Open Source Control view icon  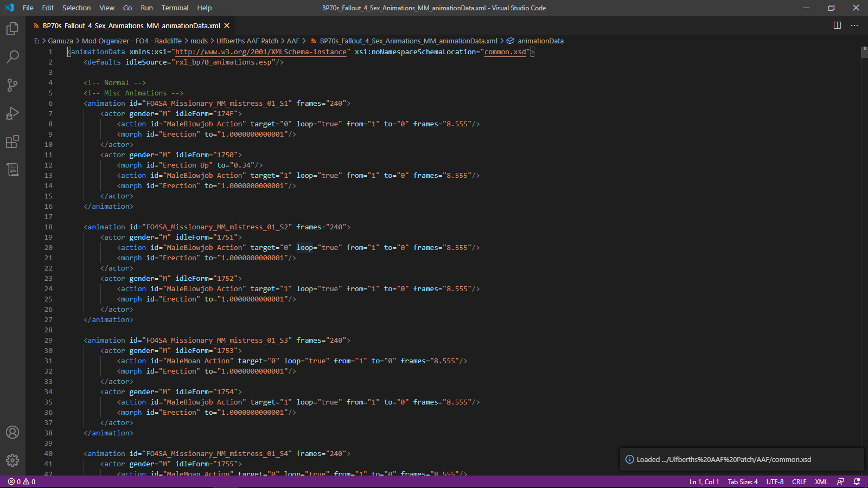(x=12, y=85)
